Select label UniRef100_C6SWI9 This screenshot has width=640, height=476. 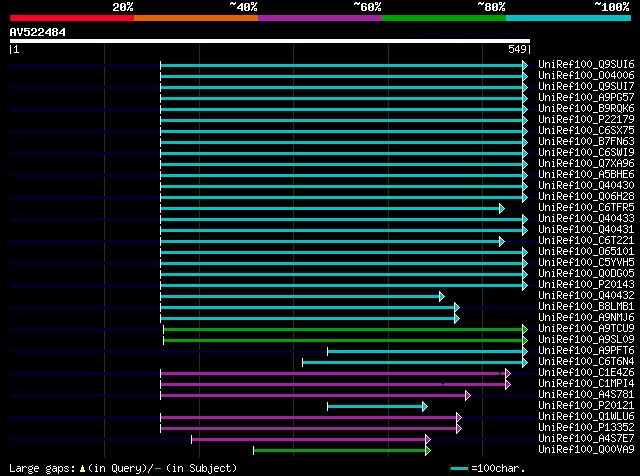[x=586, y=152]
